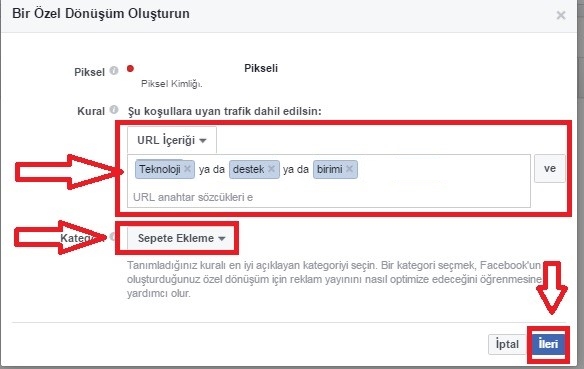Select the birimi keyword chip
Viewport: 584px width, 369px height.
(330, 169)
